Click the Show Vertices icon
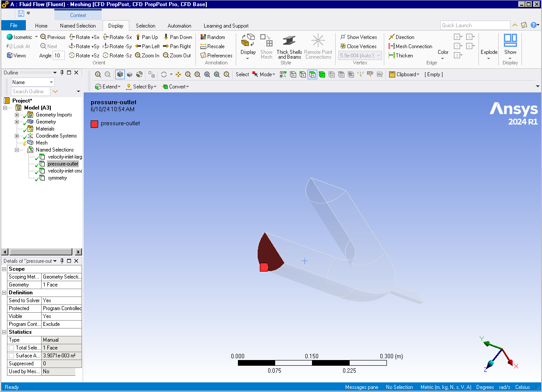 click(x=343, y=37)
